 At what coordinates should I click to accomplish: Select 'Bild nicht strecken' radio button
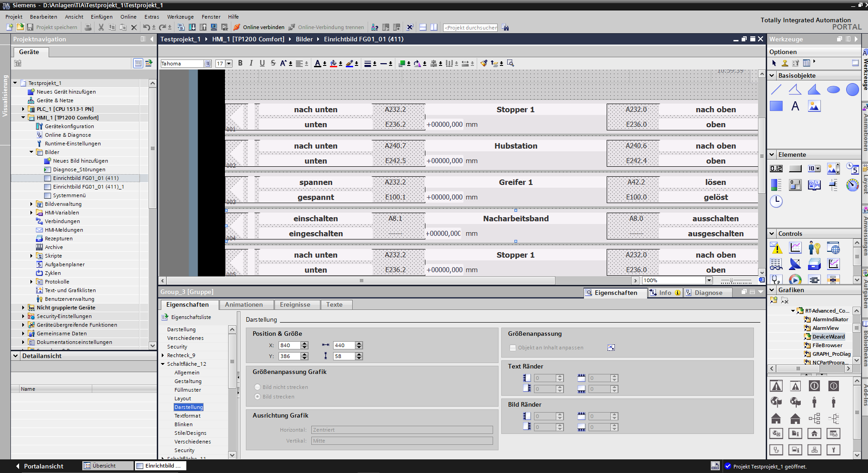coord(258,387)
